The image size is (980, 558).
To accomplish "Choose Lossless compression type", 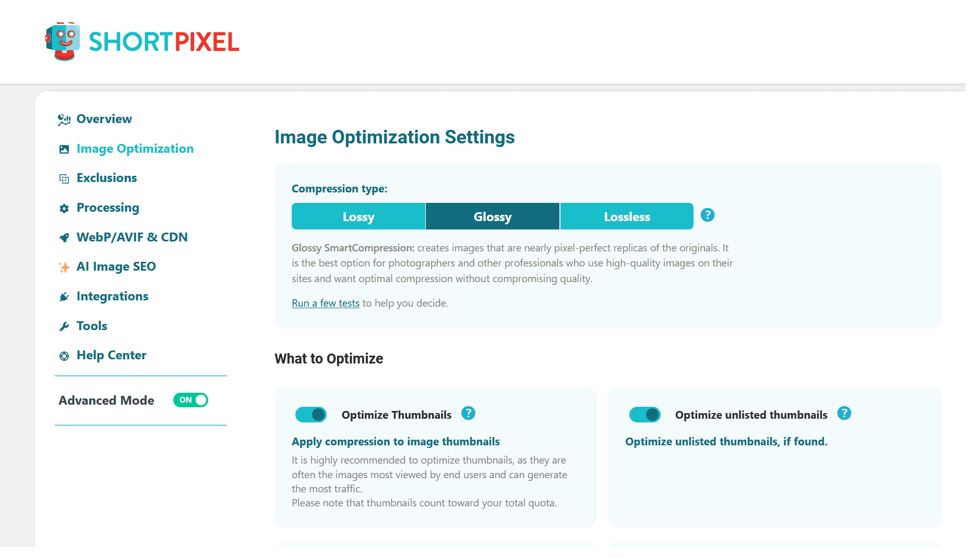I will click(x=627, y=216).
